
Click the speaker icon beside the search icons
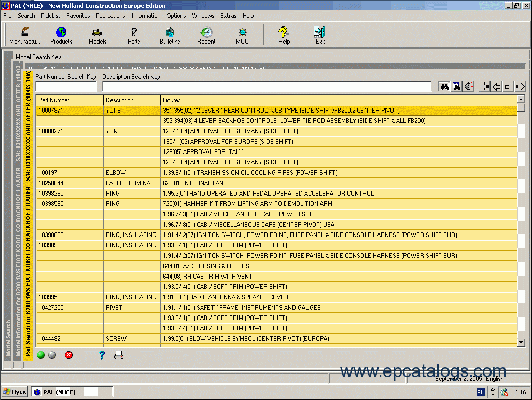pyautogui.click(x=469, y=87)
